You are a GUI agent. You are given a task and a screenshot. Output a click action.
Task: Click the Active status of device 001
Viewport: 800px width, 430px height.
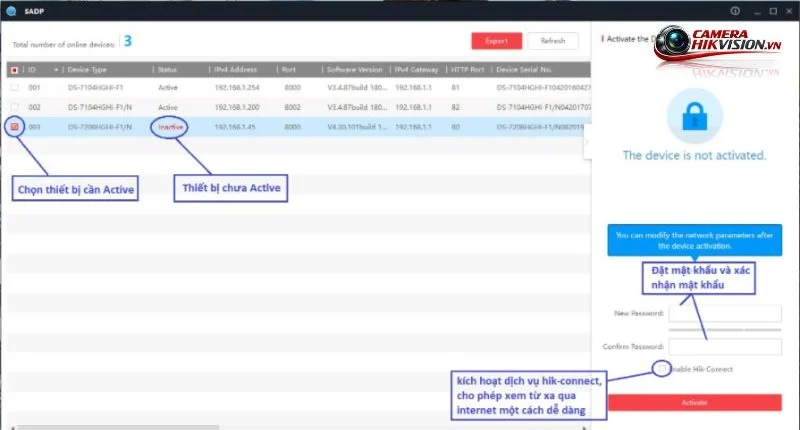click(x=168, y=88)
